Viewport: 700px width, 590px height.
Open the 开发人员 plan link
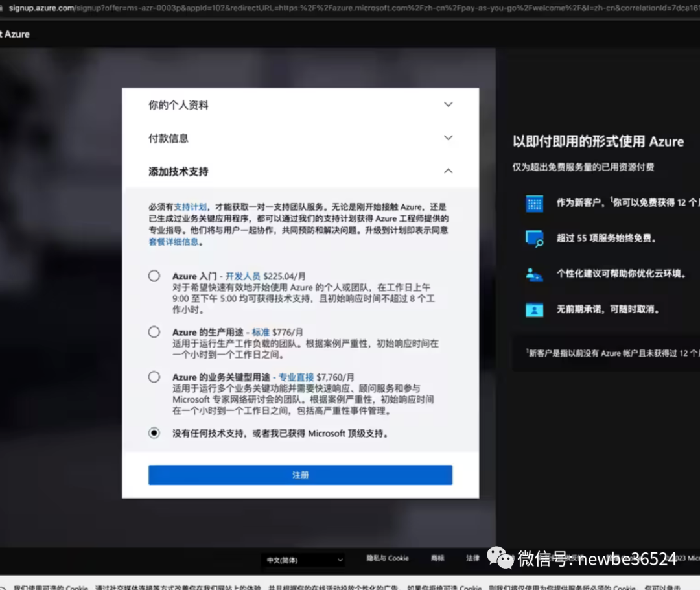point(243,276)
